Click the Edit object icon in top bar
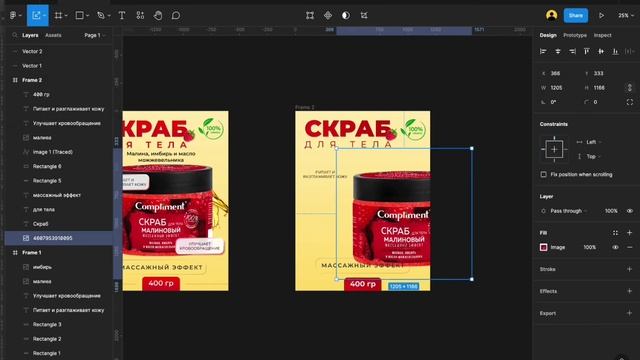Viewport: 640px width, 360px height. pos(310,16)
